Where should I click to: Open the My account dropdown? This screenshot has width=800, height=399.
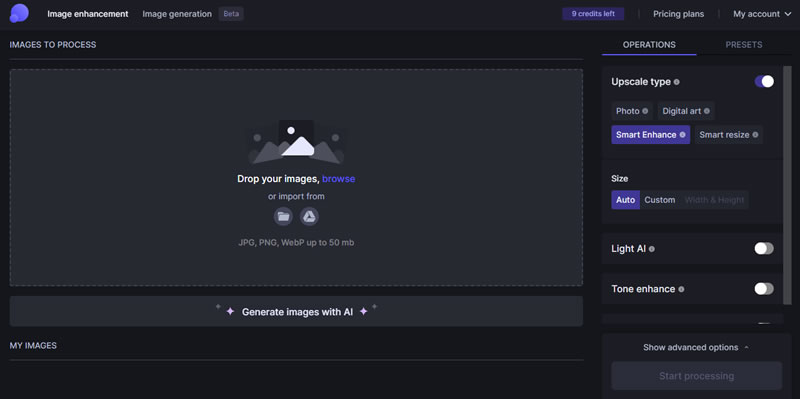[x=762, y=14]
